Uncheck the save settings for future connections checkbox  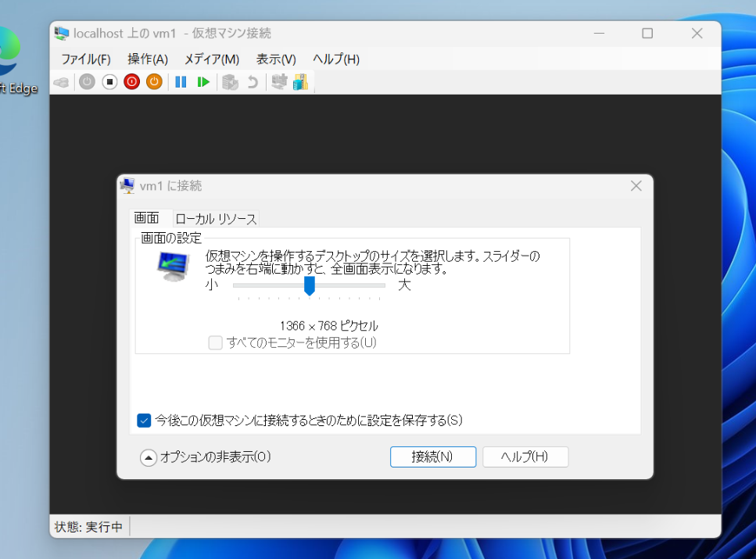tap(144, 421)
